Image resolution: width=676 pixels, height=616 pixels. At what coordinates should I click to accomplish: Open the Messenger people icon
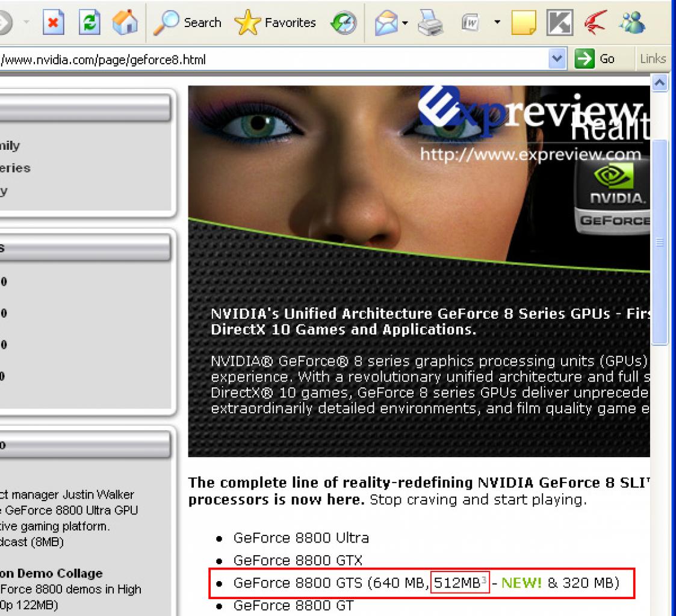click(633, 22)
